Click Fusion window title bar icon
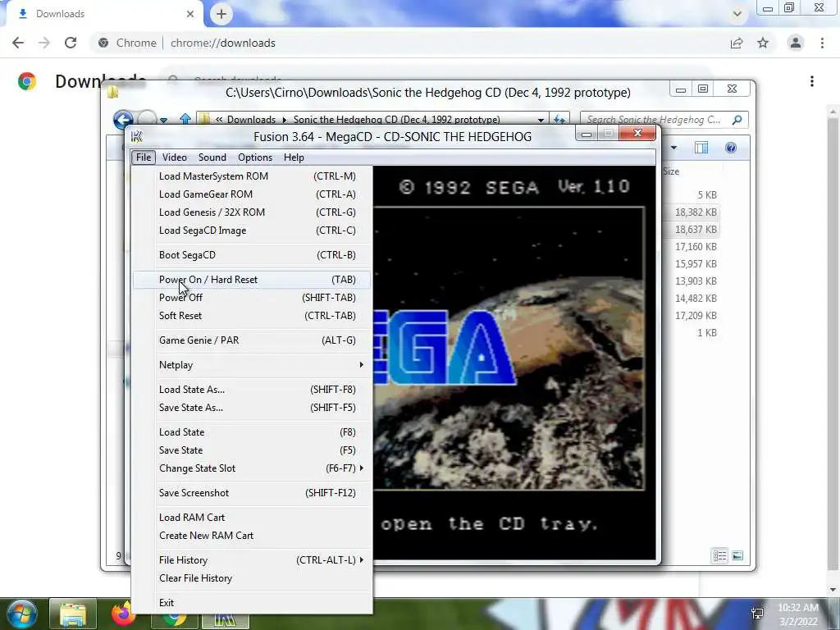The height and width of the screenshot is (630, 840). 137,137
